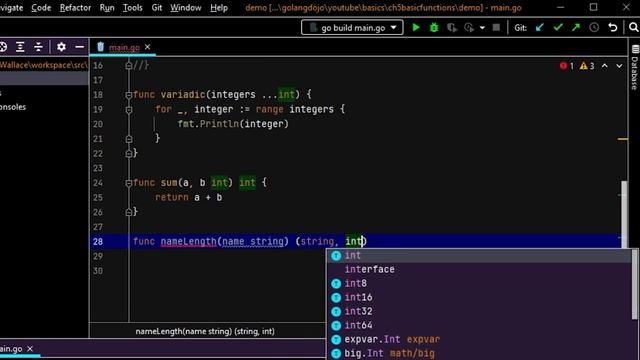
Task: Choose 'int64' completion suggestion
Action: click(479, 325)
